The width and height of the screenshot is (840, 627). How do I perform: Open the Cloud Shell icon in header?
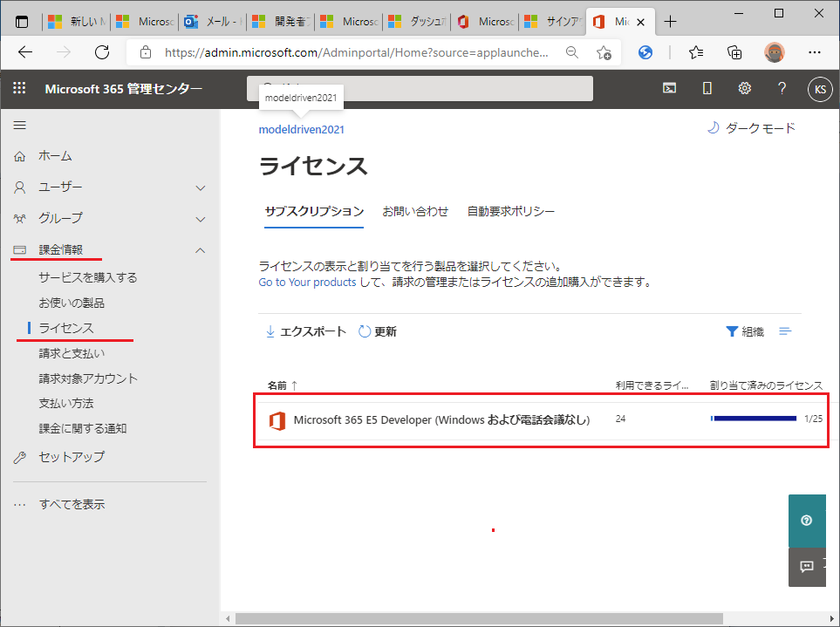(669, 88)
